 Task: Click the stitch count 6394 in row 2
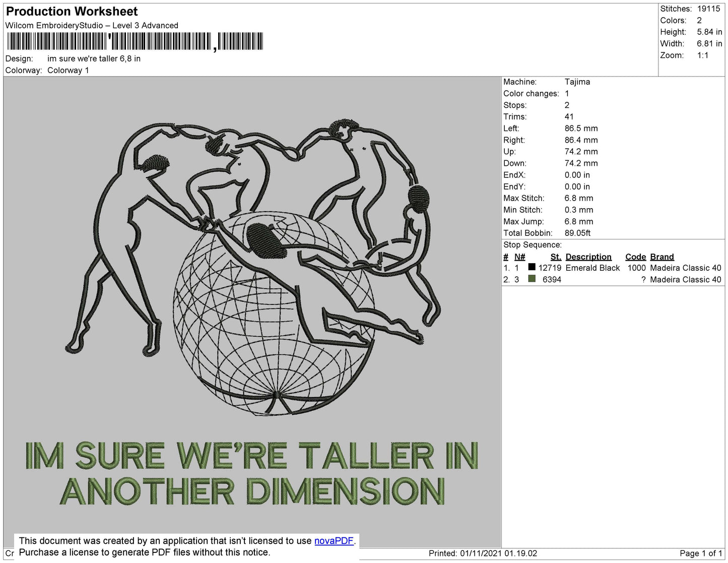[552, 279]
